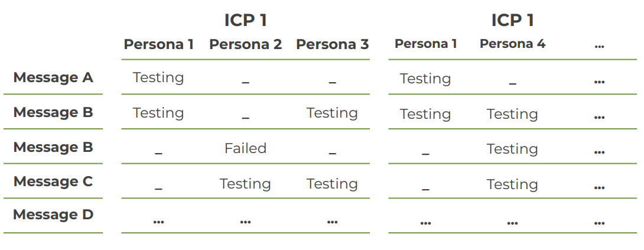Select Message C's Testing cell under Persona 4
Screen dimensions: 644x250
[512, 184]
